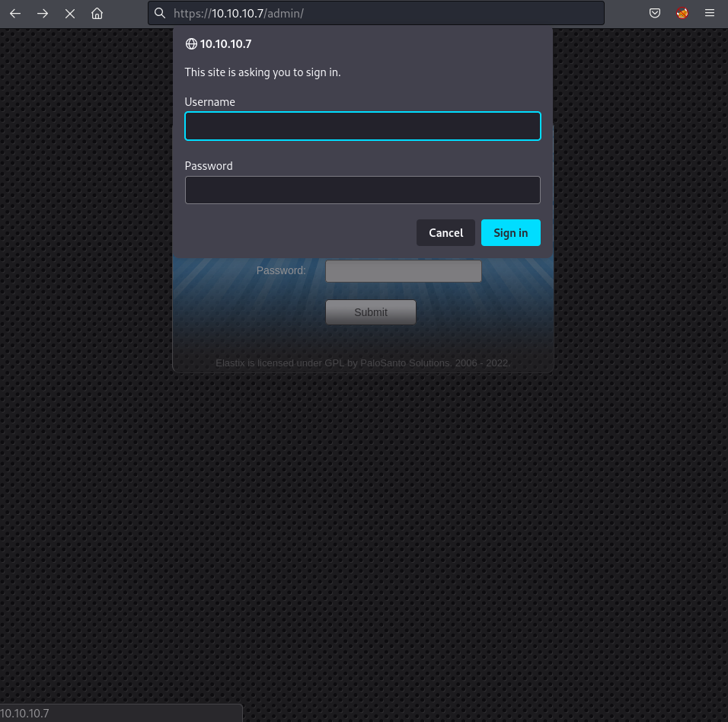Go back to the previous page
The height and width of the screenshot is (722, 728).
[x=15, y=13]
